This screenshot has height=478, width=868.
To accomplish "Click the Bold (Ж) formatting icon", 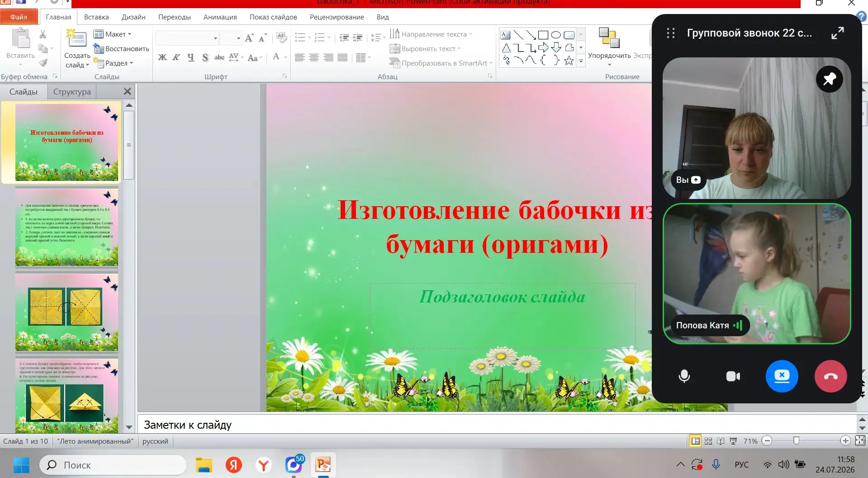I will point(162,57).
